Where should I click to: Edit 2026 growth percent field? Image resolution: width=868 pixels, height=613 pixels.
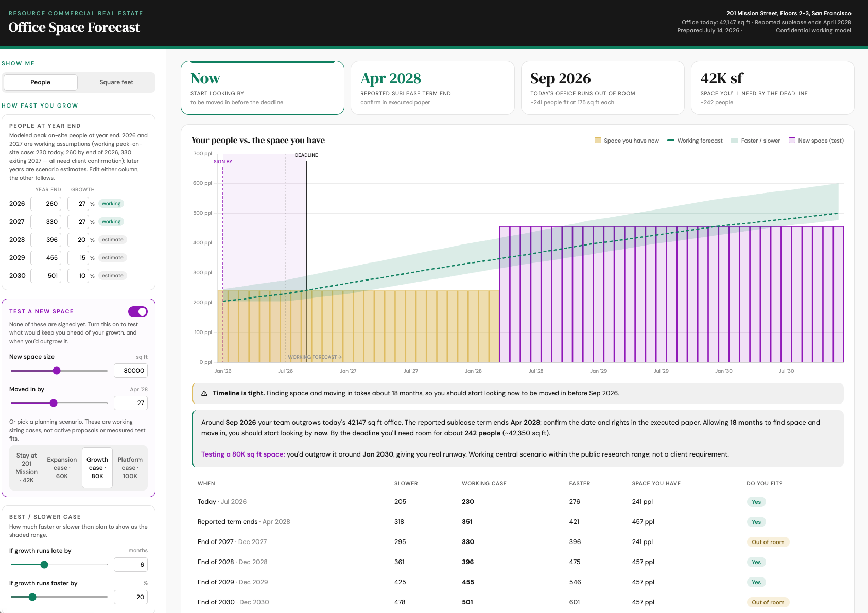coord(78,204)
